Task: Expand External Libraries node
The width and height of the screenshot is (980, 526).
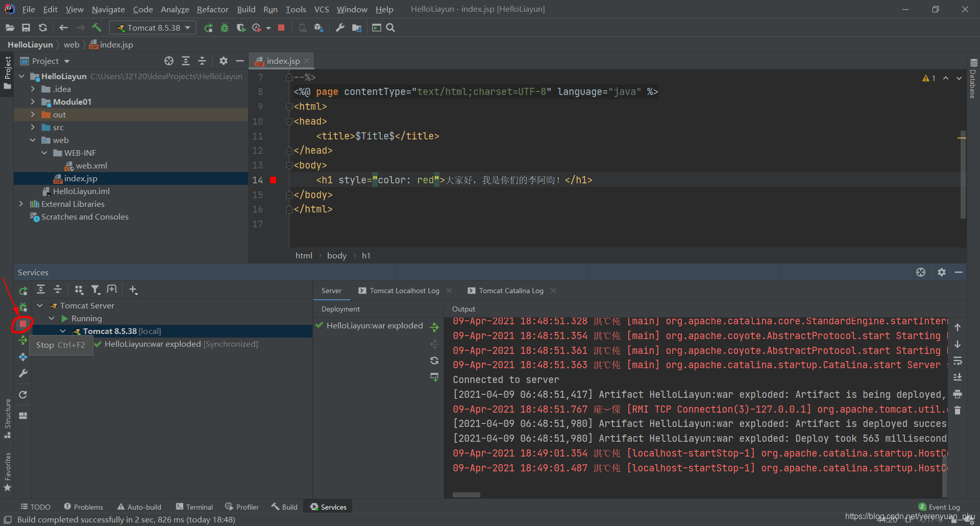Action: click(21, 204)
